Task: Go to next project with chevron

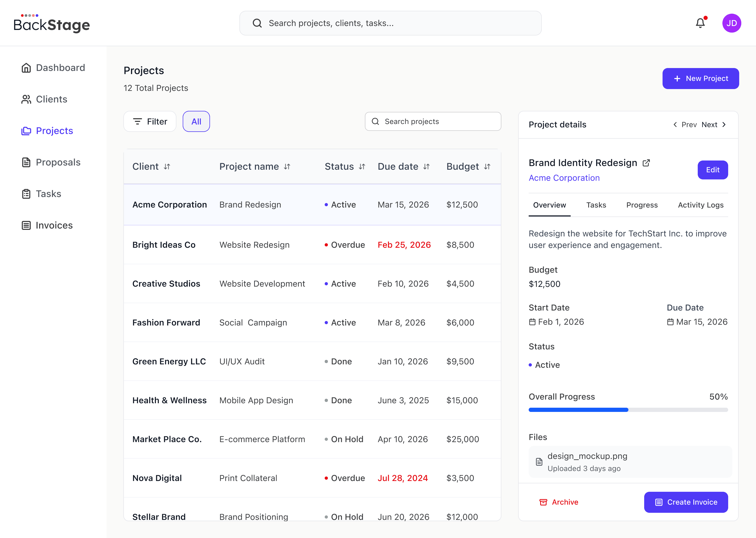Action: 724,125
